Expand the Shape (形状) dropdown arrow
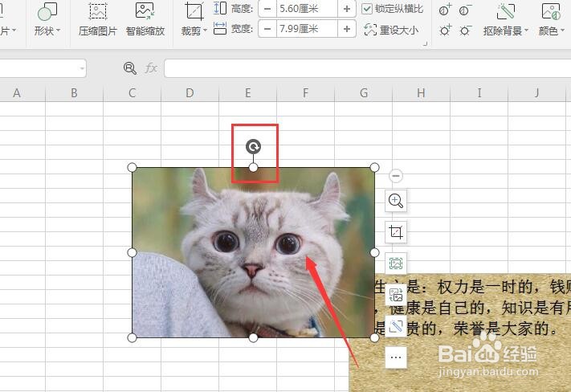571x392 pixels. (x=59, y=31)
